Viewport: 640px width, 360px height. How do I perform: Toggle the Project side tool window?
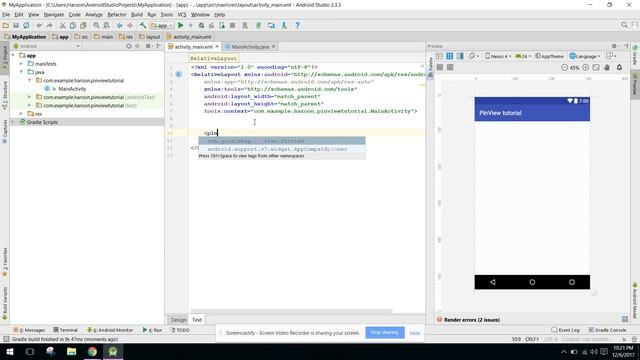coord(5,58)
